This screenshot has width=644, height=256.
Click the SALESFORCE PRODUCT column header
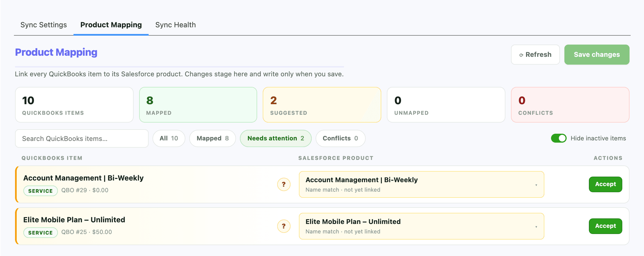336,158
